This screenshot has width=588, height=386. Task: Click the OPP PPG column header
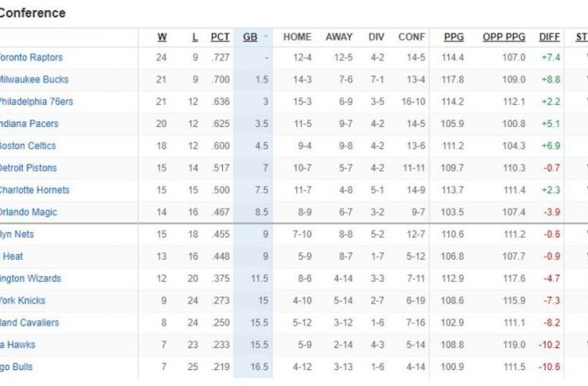point(504,37)
